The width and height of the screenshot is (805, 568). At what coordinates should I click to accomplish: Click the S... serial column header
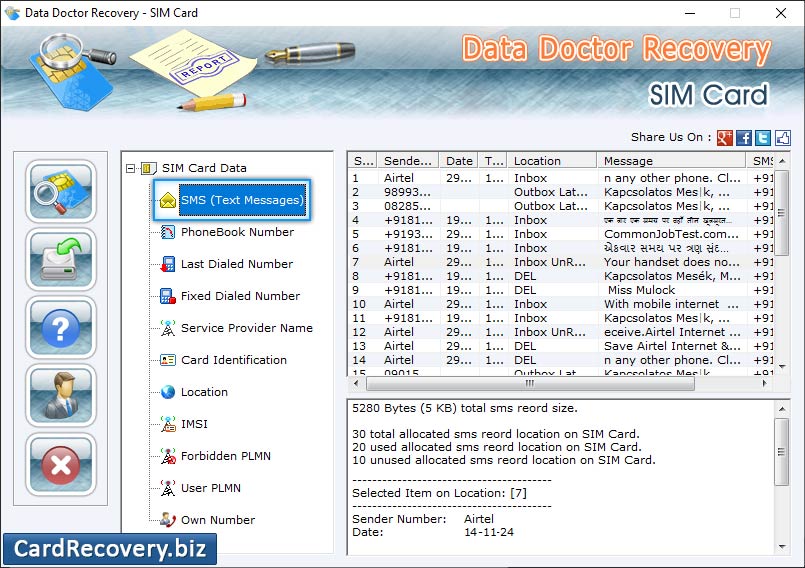point(363,161)
